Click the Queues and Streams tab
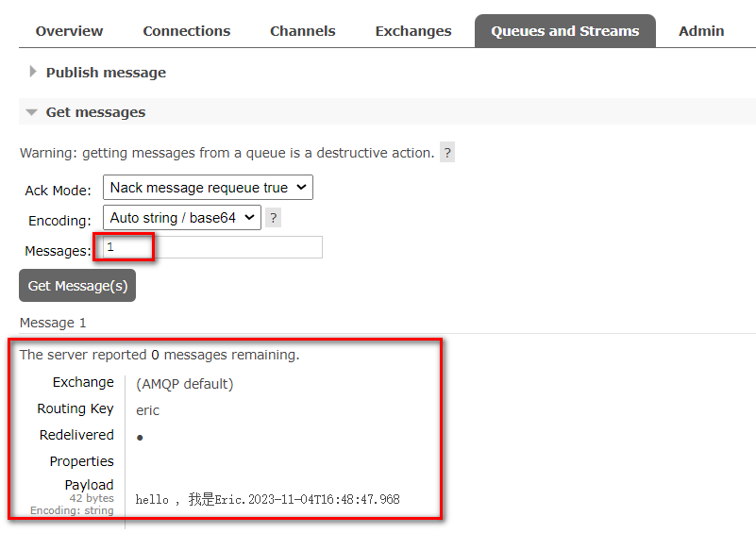 click(x=564, y=31)
